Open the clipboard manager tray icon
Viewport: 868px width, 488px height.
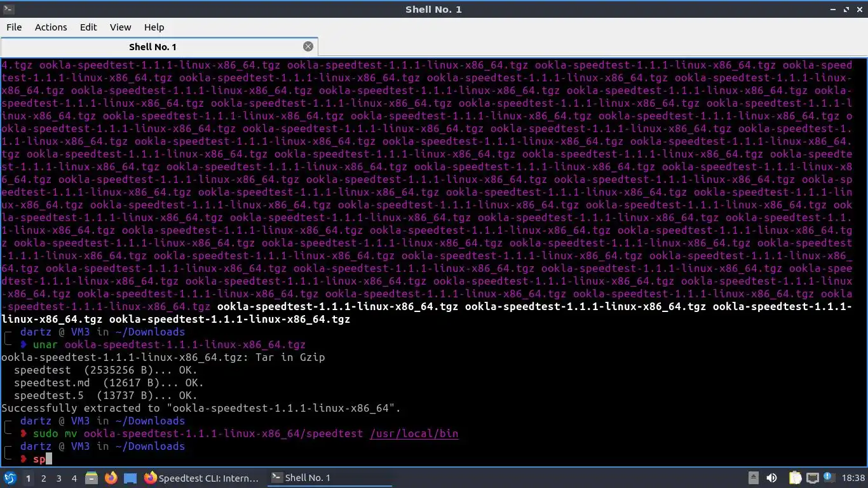pyautogui.click(x=795, y=478)
